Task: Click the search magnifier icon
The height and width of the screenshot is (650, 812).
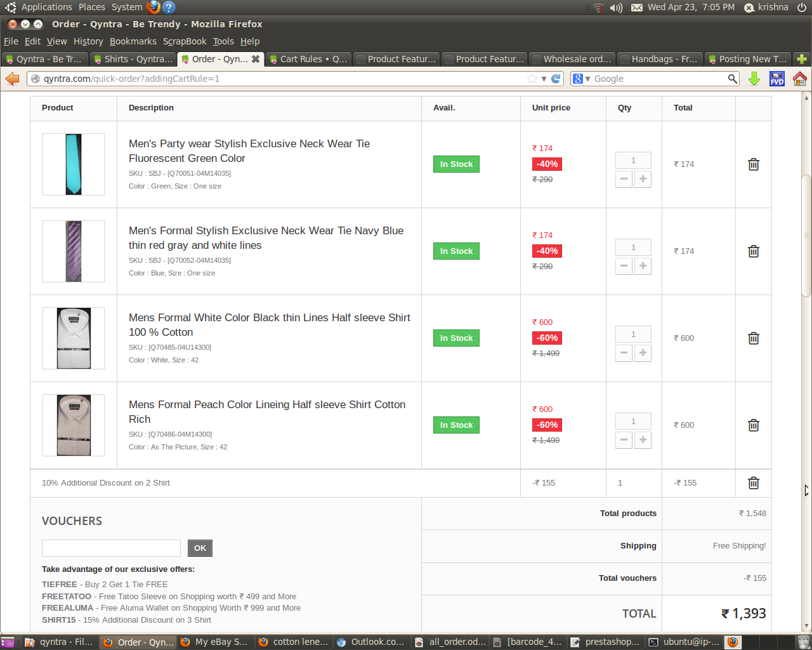Action: pos(733,79)
